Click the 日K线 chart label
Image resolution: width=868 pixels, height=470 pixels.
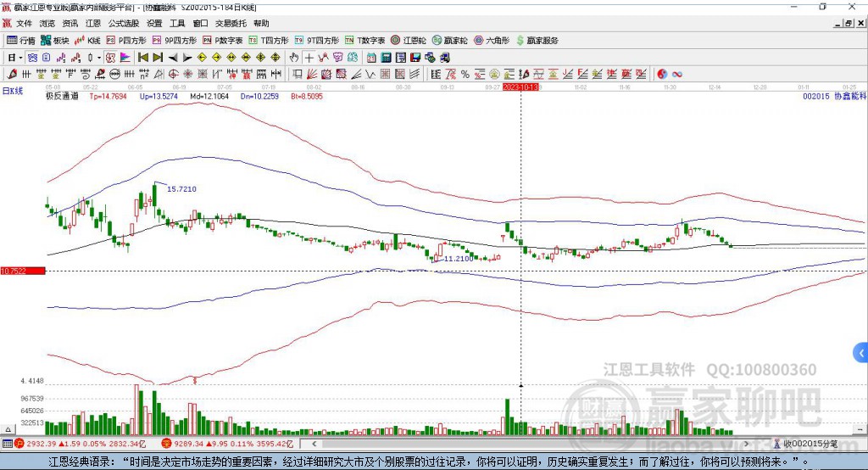pos(13,91)
